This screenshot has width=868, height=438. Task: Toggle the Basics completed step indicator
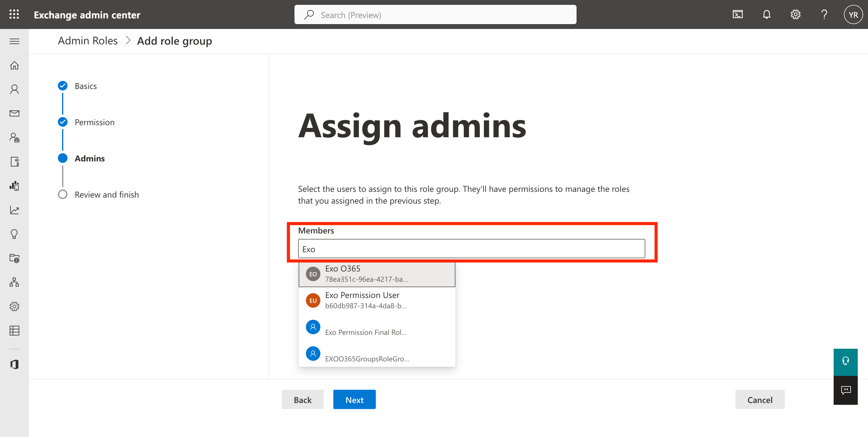click(63, 85)
